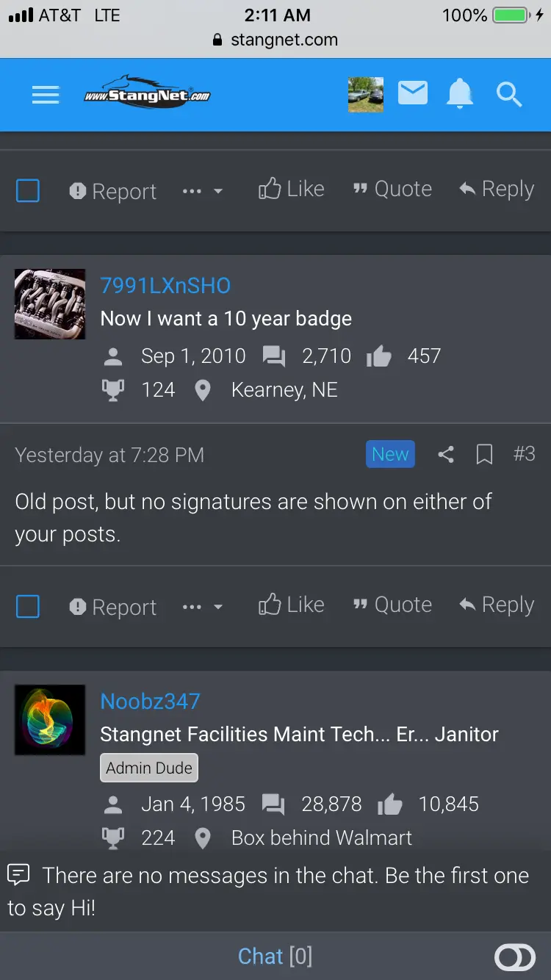Screen dimensions: 551x980
Task: Reply to the top post
Action: [x=497, y=190]
